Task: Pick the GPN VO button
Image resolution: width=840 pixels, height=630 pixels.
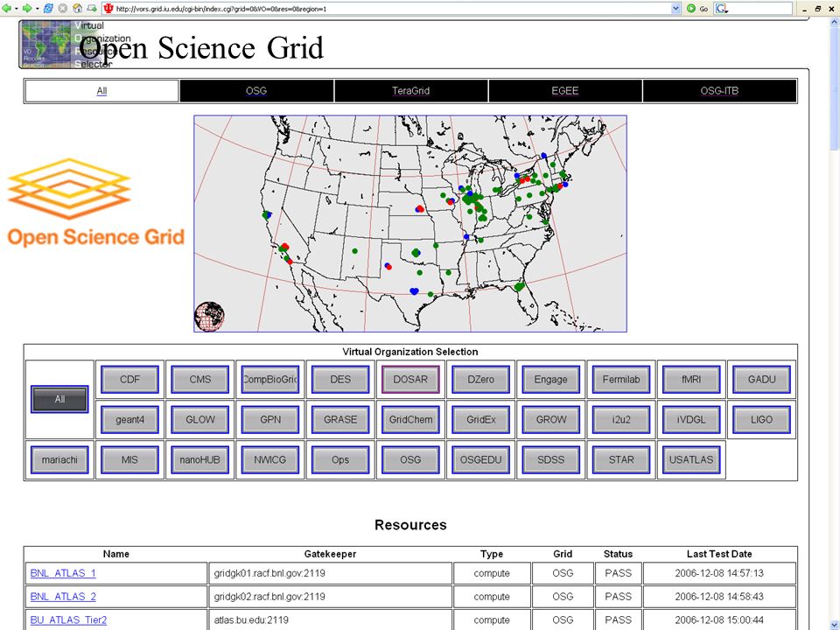Action: point(270,419)
